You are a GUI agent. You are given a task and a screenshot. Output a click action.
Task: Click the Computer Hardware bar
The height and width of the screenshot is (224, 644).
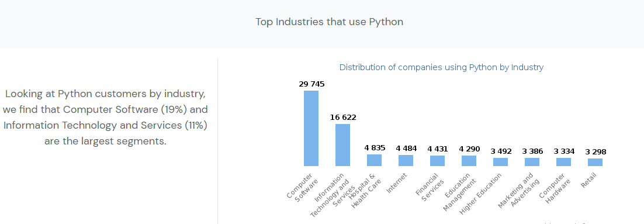pyautogui.click(x=563, y=162)
